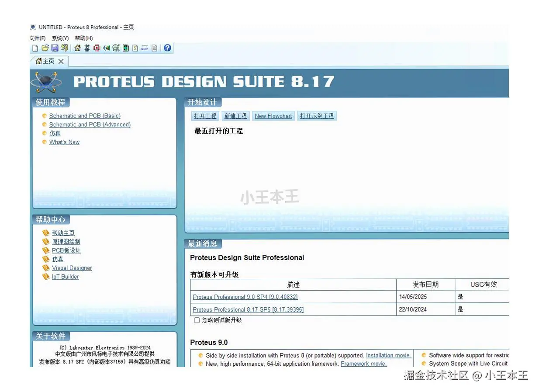Open the Visual Designer help link

coord(72,268)
